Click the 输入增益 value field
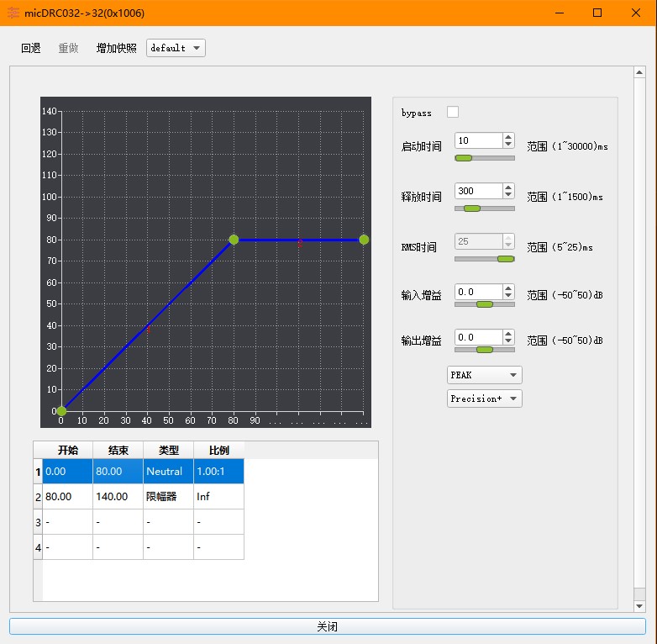The image size is (657, 644). (478, 292)
